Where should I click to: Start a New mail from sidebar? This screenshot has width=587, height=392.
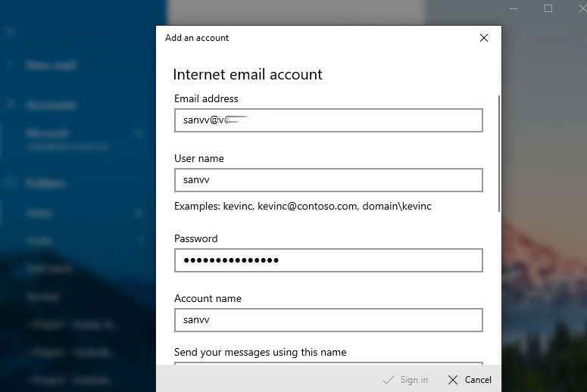pos(50,66)
